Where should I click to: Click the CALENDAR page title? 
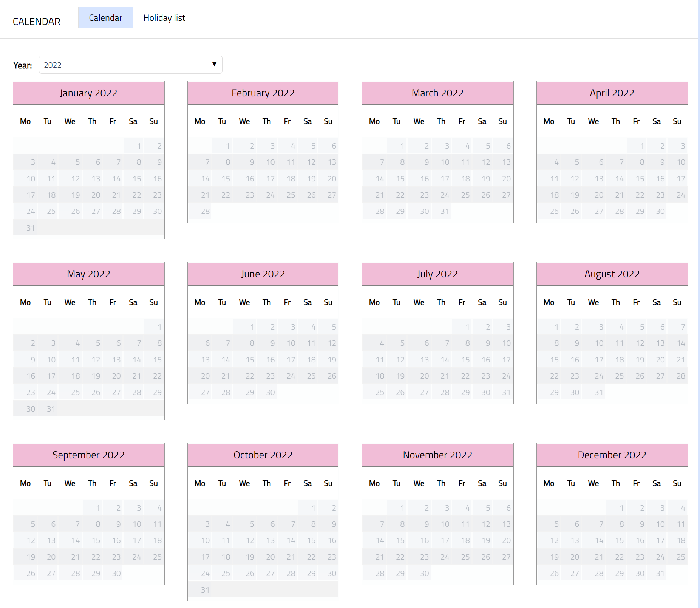pyautogui.click(x=37, y=22)
